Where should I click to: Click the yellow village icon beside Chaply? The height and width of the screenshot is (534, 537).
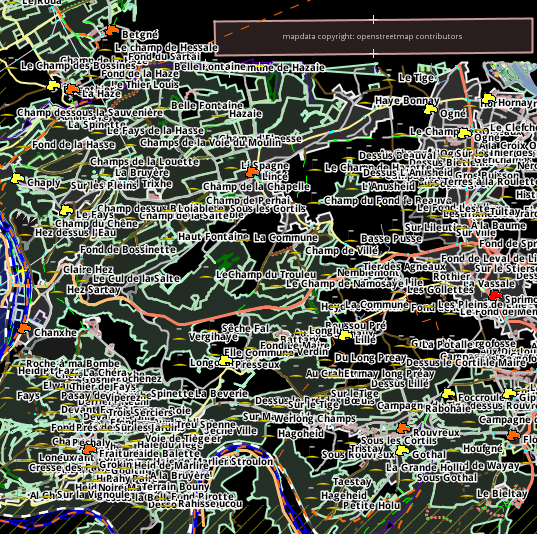tap(17, 178)
